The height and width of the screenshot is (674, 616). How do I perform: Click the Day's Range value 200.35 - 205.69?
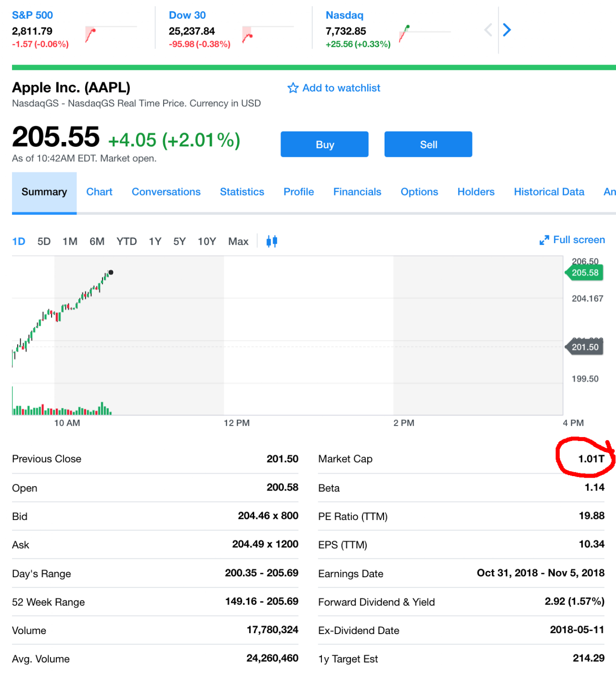tap(262, 573)
